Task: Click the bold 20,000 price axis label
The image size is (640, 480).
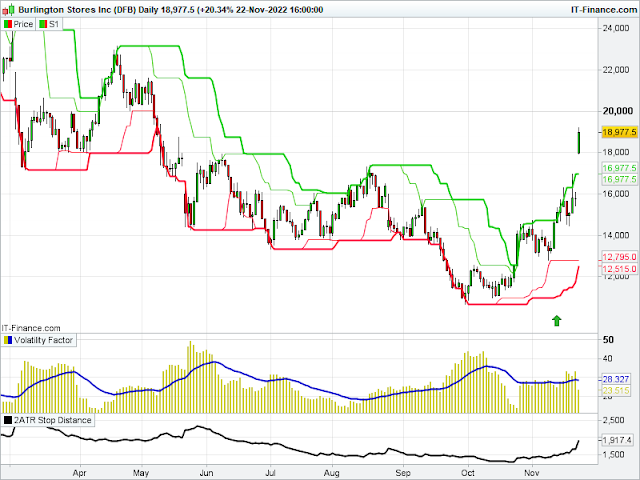Action: click(x=618, y=111)
